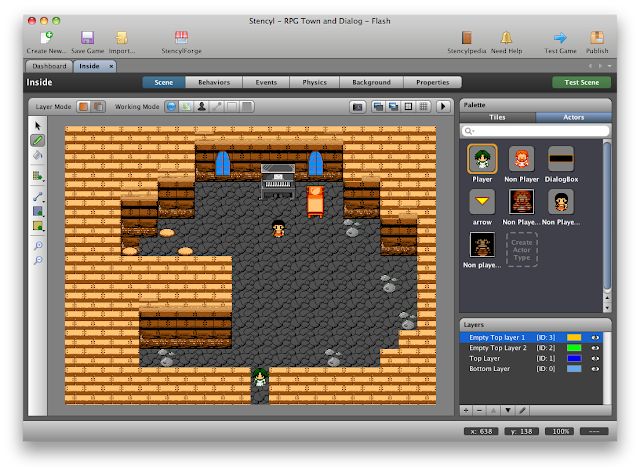Open the palette search options dropdown
This screenshot has height=473, width=640.
[470, 131]
